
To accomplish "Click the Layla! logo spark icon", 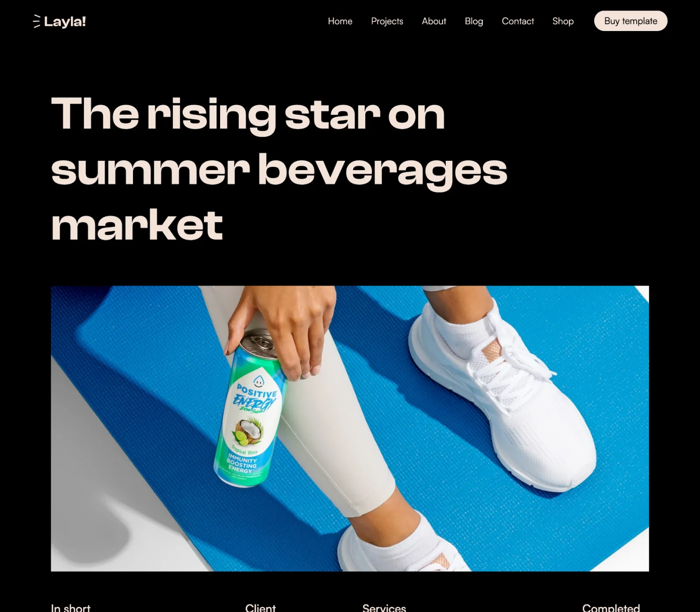I will pos(37,21).
